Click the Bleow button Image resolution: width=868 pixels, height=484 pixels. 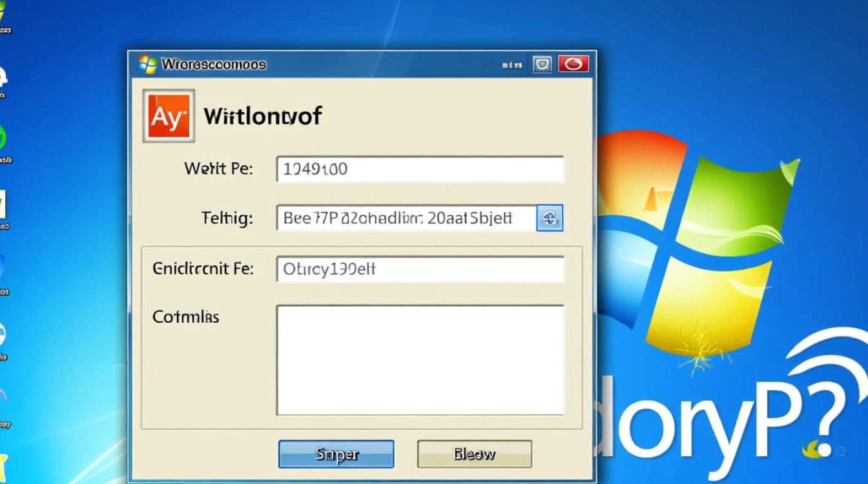[475, 454]
